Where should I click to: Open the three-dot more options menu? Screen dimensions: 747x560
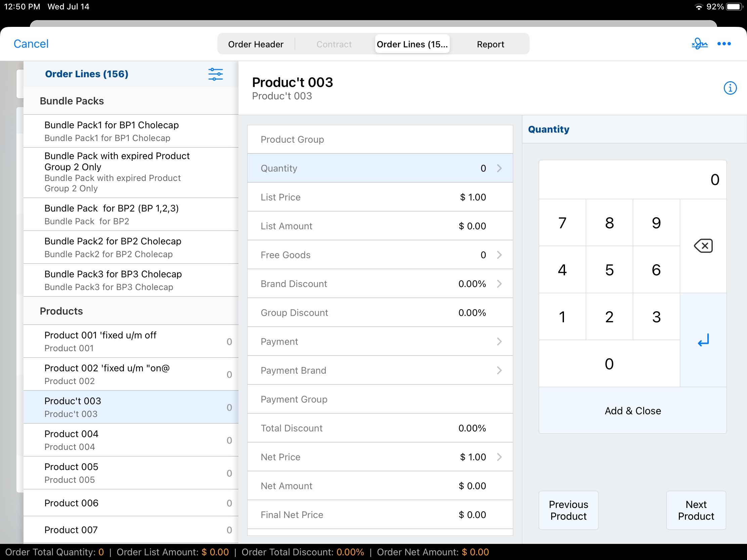[724, 44]
